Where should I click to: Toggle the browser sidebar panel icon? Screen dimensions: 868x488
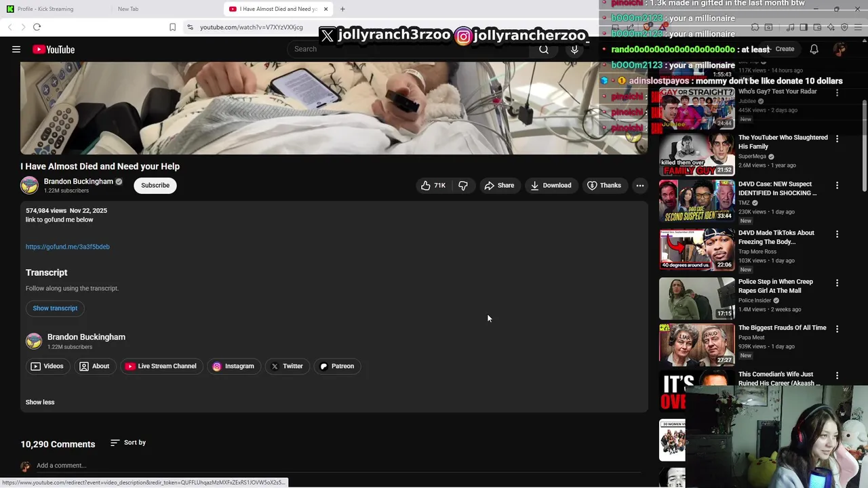point(804,27)
